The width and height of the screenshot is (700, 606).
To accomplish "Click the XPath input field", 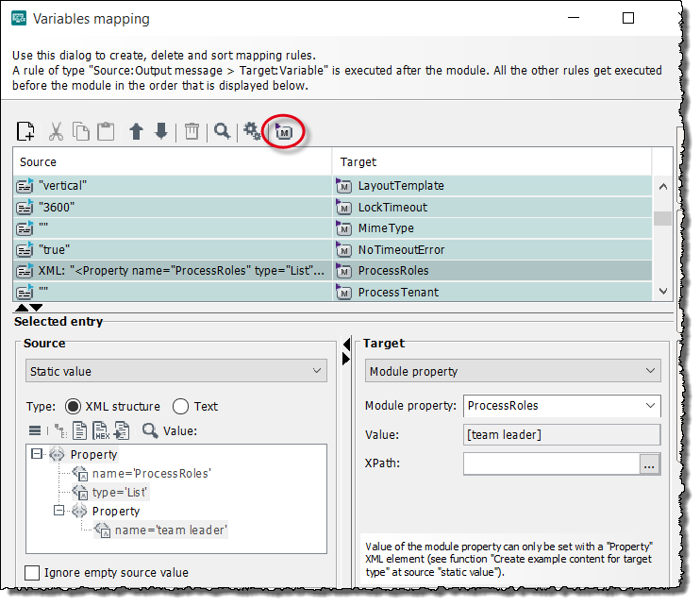I will pyautogui.click(x=550, y=463).
